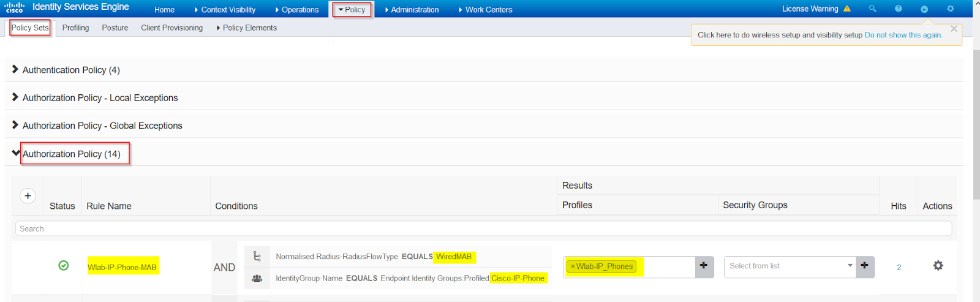Switch to Client Provisioning tab
This screenshot has height=302, width=980.
[171, 28]
